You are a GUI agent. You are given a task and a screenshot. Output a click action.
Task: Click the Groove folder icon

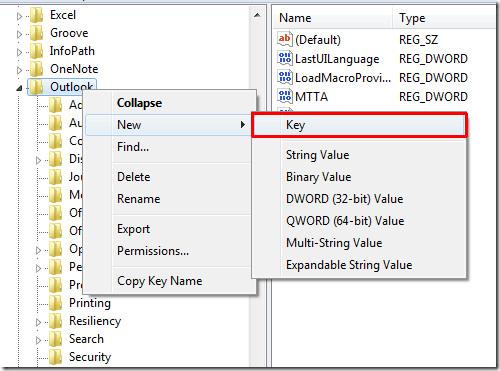tap(36, 33)
